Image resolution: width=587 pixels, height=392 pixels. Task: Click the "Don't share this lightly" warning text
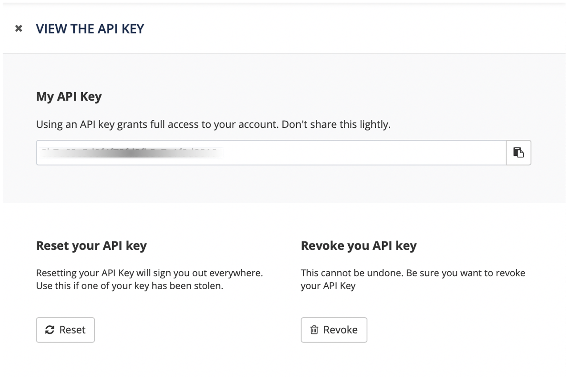336,124
